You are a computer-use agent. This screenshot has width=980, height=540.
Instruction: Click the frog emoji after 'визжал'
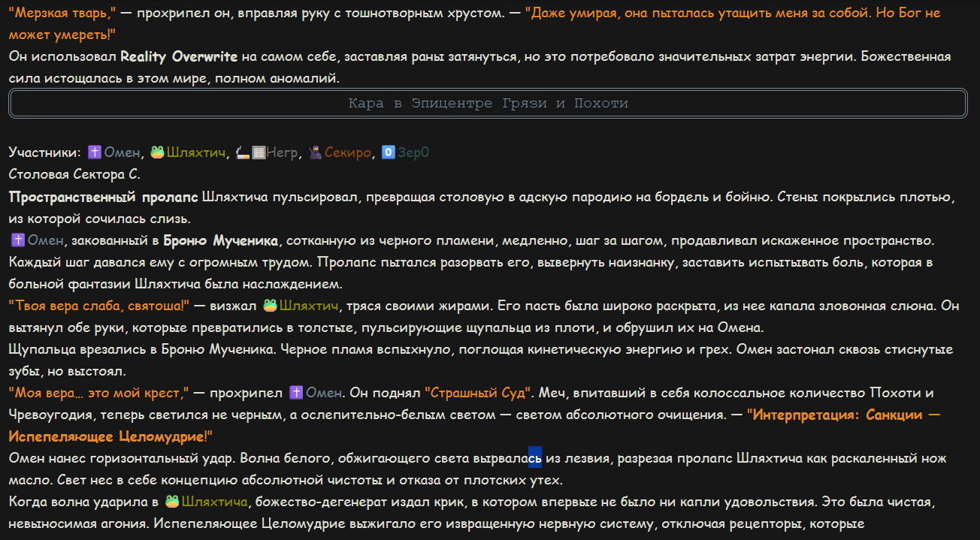point(269,306)
